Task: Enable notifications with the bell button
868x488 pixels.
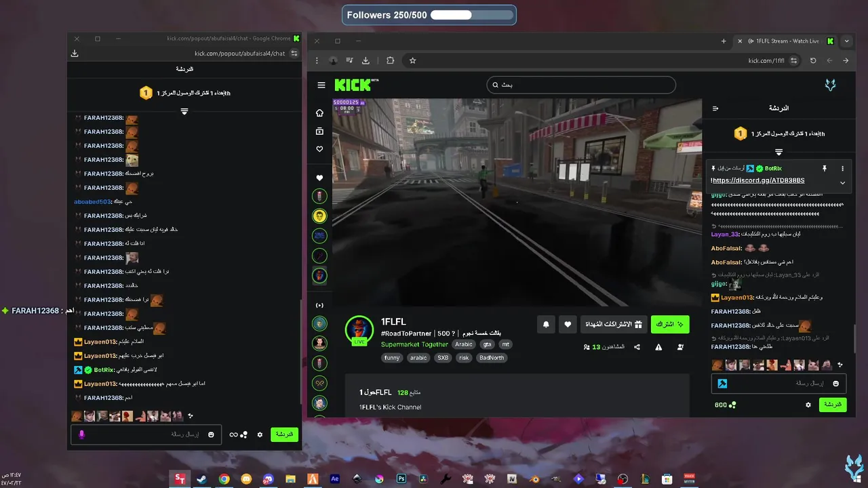Action: [x=546, y=325]
